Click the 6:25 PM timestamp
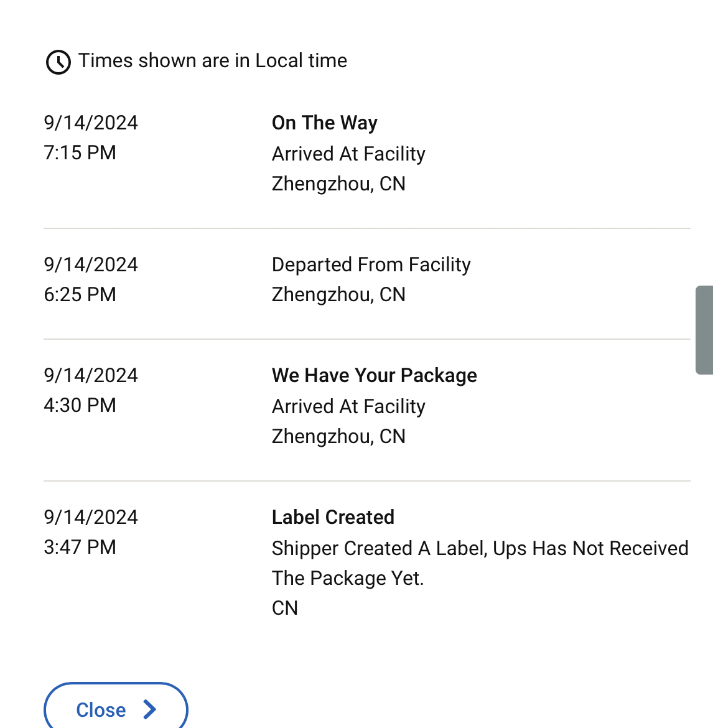This screenshot has height=728, width=713. click(x=80, y=294)
